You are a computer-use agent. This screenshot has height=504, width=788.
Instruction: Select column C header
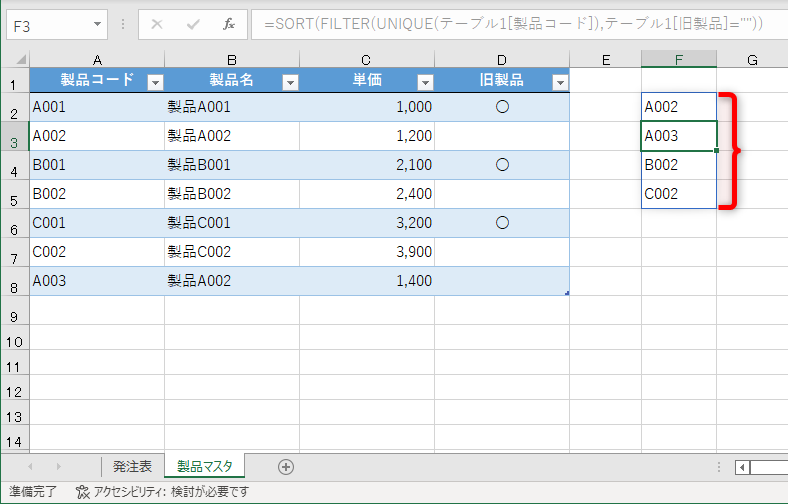(367, 59)
